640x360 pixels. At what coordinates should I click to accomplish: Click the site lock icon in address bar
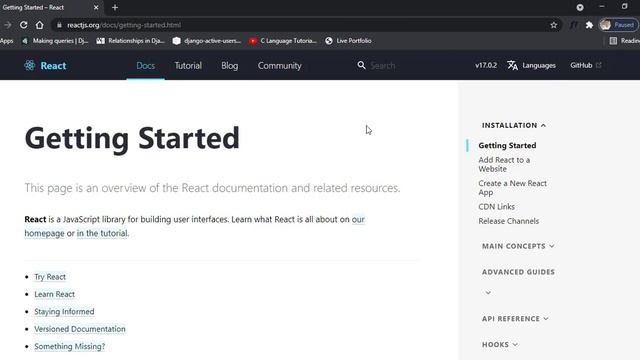point(59,25)
